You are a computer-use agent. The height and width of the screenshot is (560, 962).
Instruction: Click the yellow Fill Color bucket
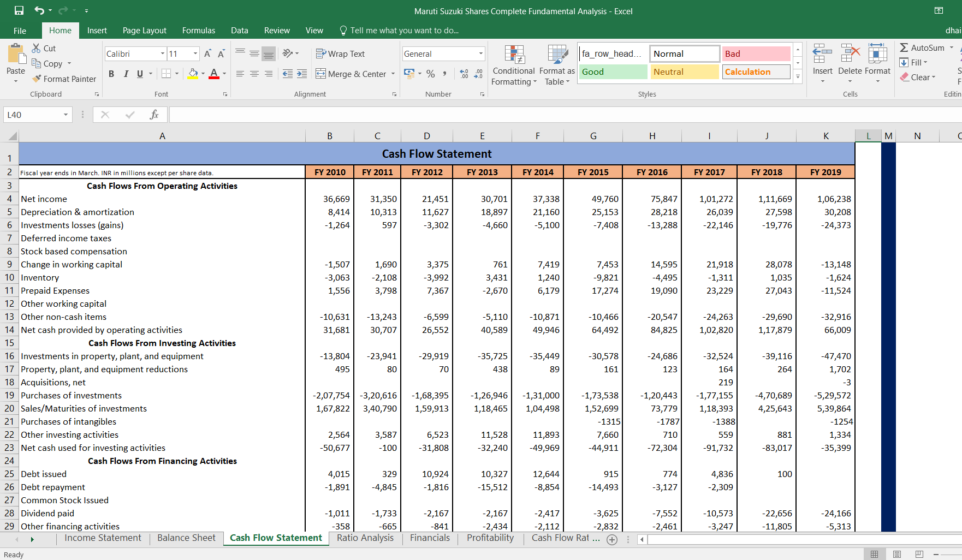tap(193, 73)
